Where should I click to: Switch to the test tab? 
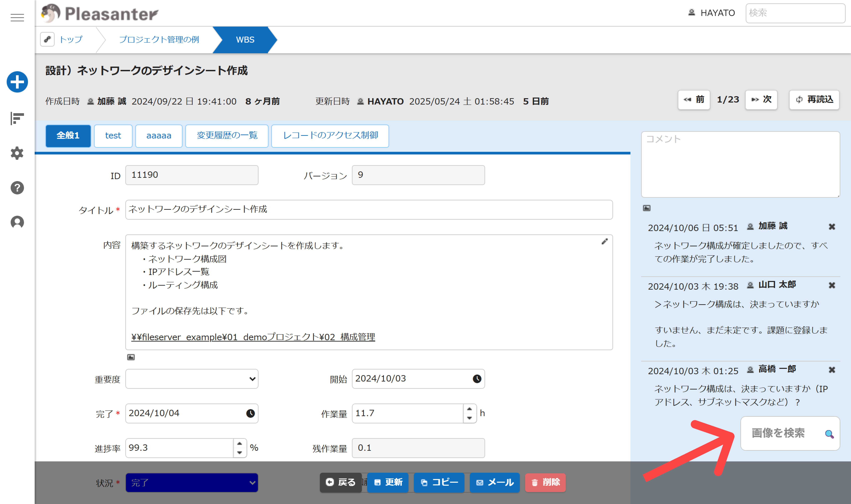[x=113, y=136]
